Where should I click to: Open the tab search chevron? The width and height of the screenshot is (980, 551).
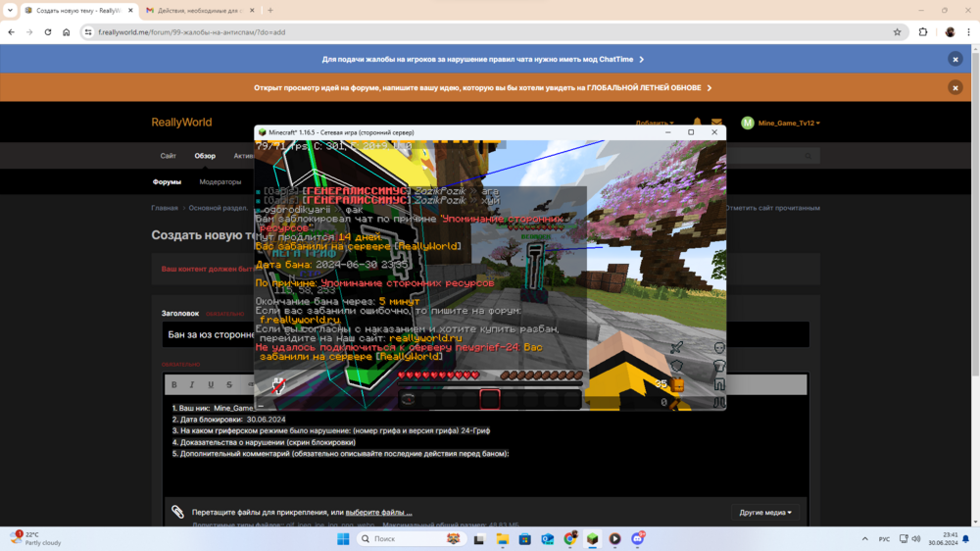pos(10,10)
